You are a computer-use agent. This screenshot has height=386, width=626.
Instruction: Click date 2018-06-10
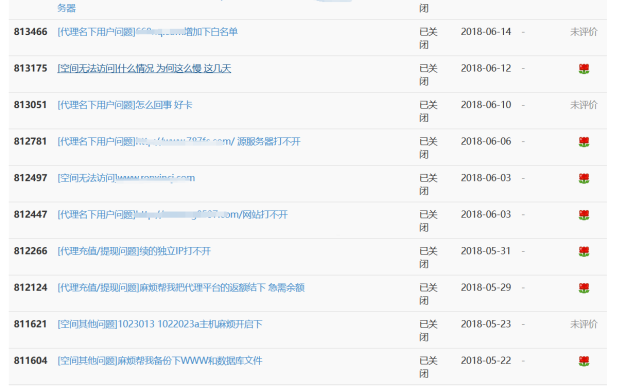pyautogui.click(x=486, y=105)
